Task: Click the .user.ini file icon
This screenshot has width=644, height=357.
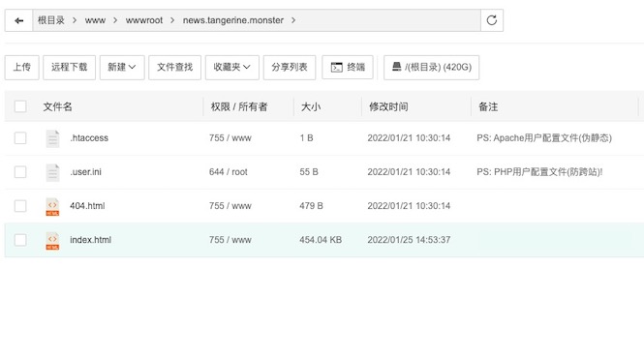Action: coord(52,172)
